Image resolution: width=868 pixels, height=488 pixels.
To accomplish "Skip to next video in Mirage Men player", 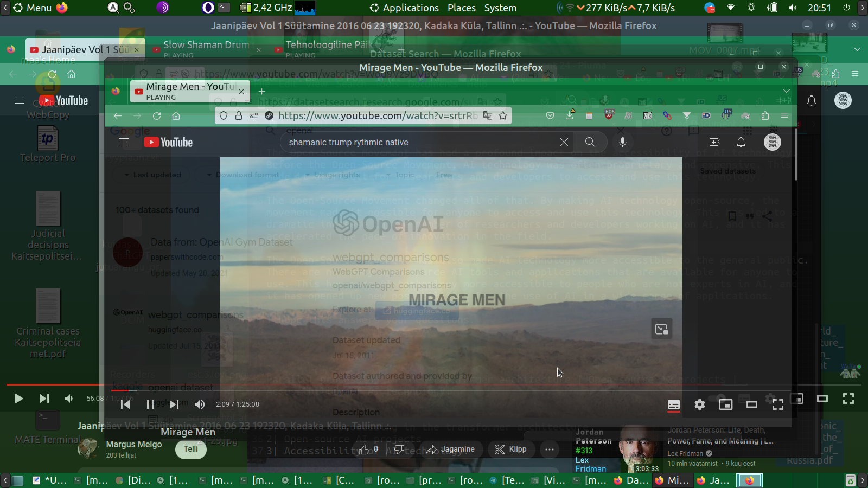I will (x=174, y=404).
